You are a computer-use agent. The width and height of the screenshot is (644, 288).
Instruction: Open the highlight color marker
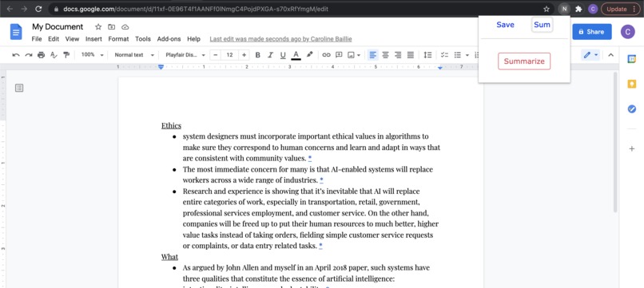pos(310,54)
